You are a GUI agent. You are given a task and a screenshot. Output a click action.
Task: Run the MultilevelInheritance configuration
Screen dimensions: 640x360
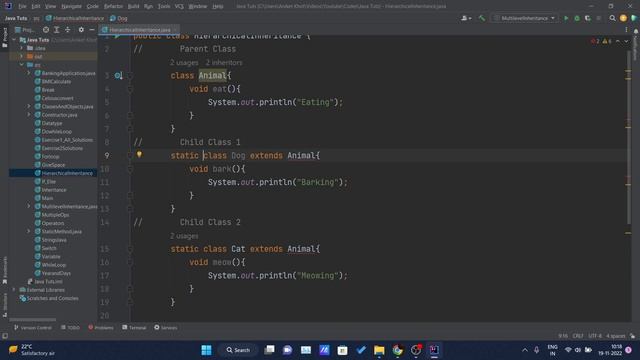point(566,18)
